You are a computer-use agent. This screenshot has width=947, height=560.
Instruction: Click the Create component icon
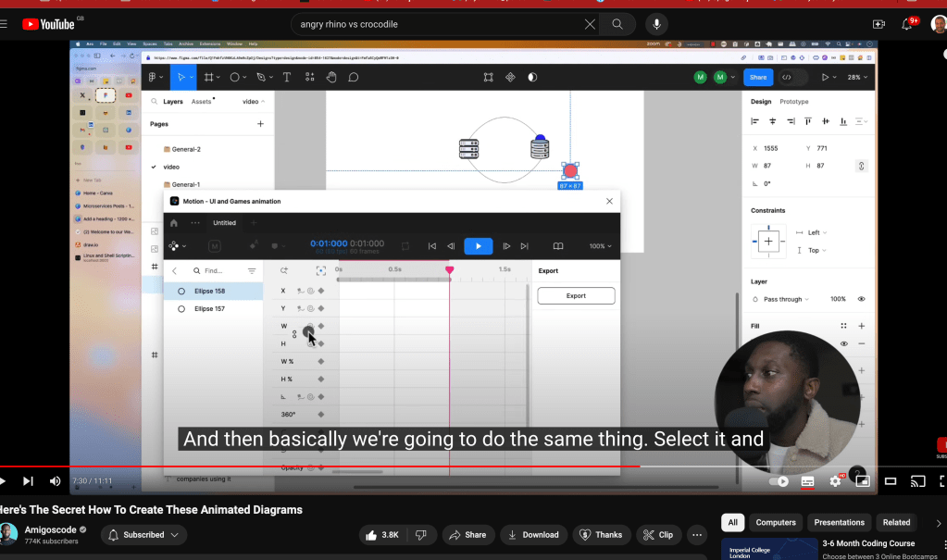pos(510,78)
